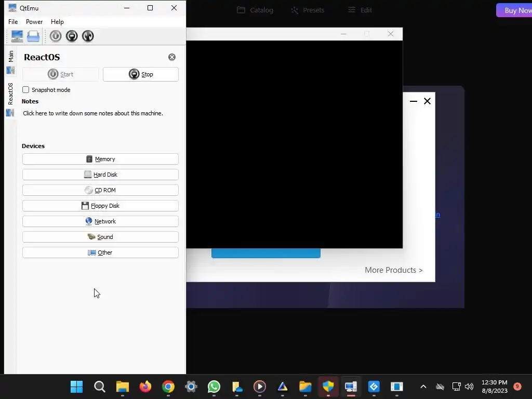
Task: Open the Presets tab in background app
Action: coord(308,10)
